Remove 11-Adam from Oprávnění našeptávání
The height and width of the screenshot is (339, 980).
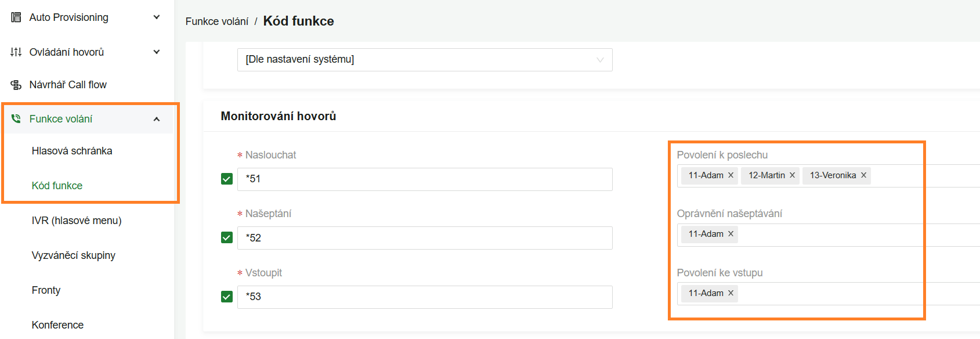(x=731, y=234)
